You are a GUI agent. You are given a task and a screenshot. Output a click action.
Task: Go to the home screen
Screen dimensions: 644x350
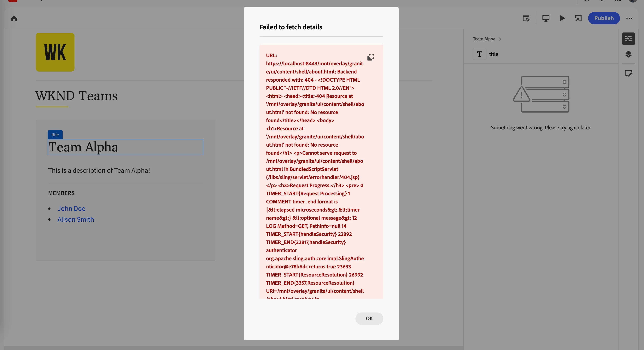point(14,19)
